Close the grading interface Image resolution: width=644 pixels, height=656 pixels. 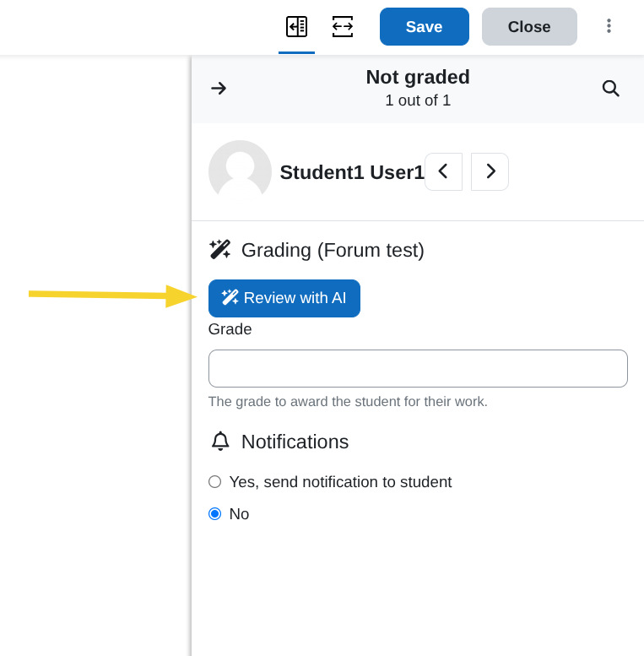tap(529, 27)
